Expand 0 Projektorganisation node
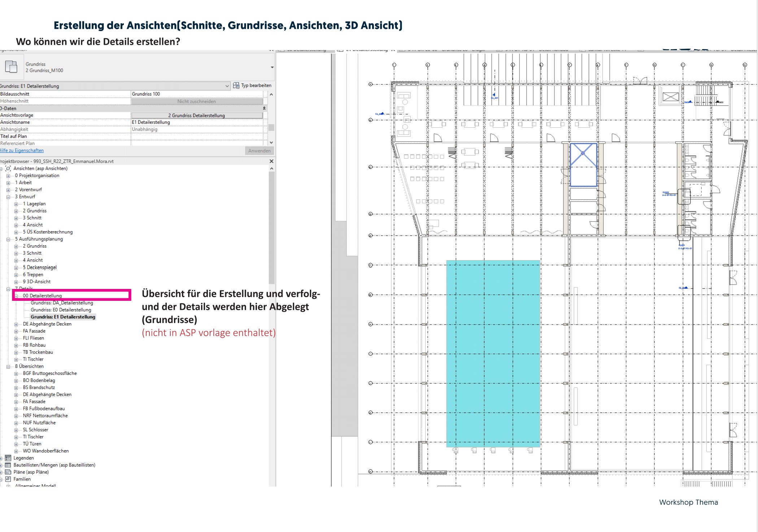Screen dimensions: 758x532 point(8,176)
